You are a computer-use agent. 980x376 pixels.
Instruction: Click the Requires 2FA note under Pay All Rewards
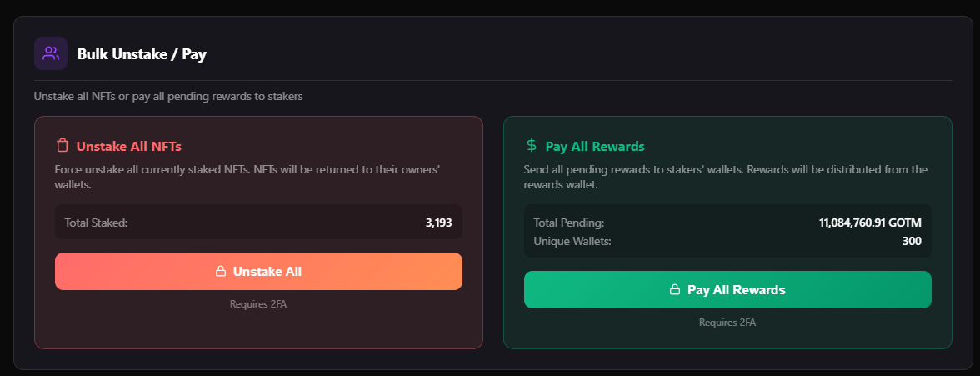pyautogui.click(x=727, y=323)
